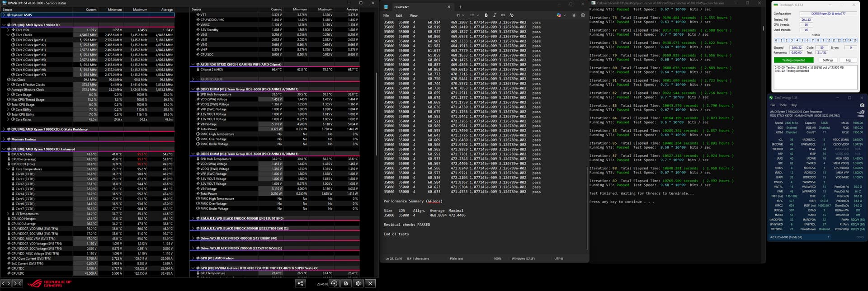Collapse the CPU [#0] AMD Ryzen 7 9800X3D section
Screen dimensions: 868x291
pyautogui.click(x=4, y=25)
